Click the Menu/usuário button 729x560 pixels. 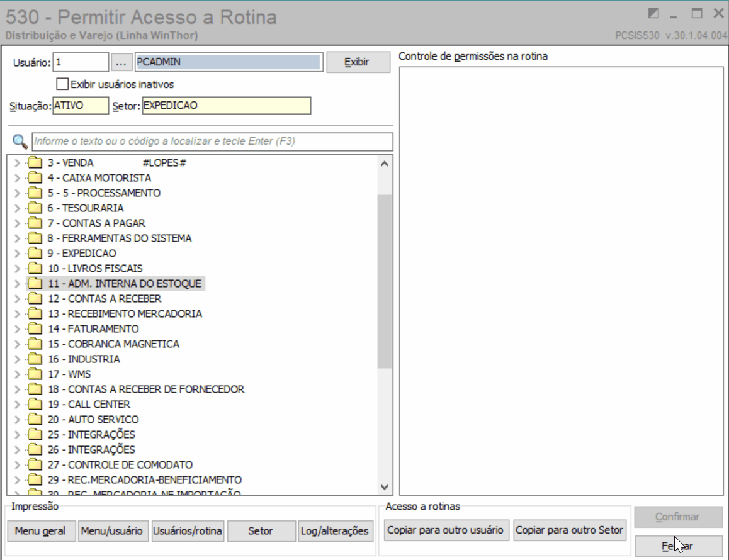(112, 530)
